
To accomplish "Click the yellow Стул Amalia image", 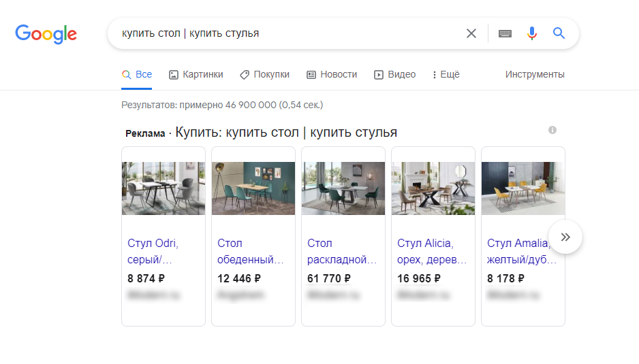I will (x=523, y=188).
